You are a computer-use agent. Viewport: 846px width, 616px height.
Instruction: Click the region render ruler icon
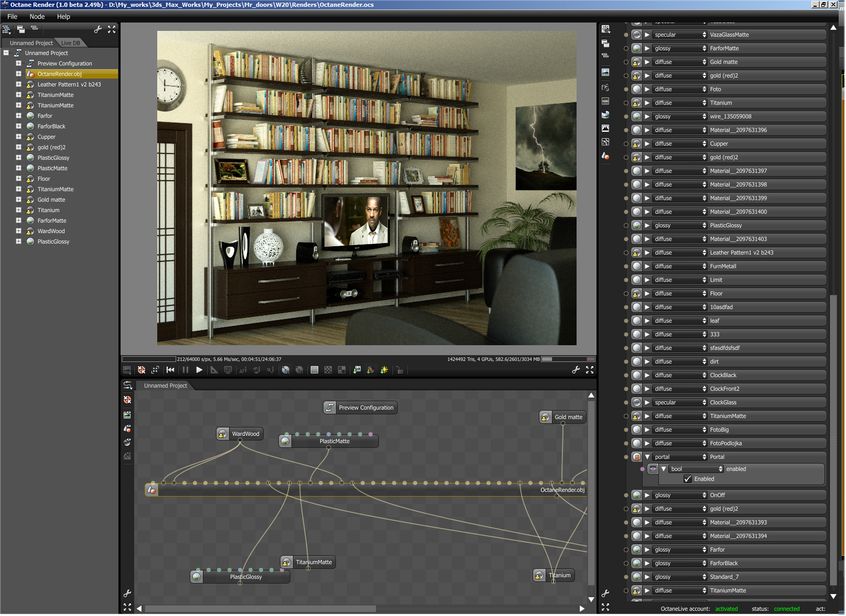(214, 370)
